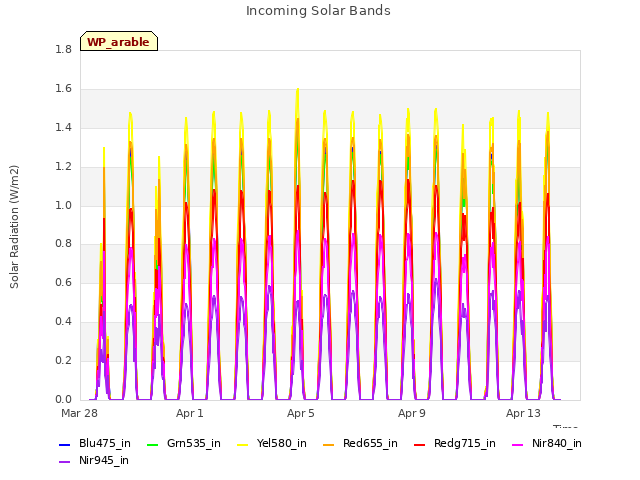Click the red Redg715_in legend swatch
The height and width of the screenshot is (480, 640).
420,444
